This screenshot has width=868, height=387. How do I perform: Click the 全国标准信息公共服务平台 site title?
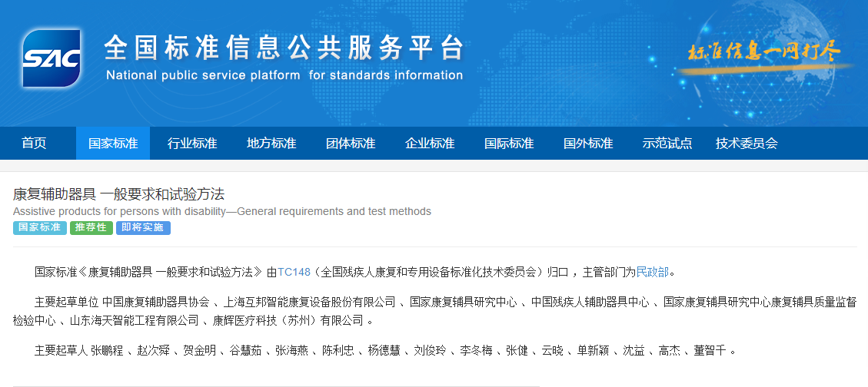[x=284, y=48]
